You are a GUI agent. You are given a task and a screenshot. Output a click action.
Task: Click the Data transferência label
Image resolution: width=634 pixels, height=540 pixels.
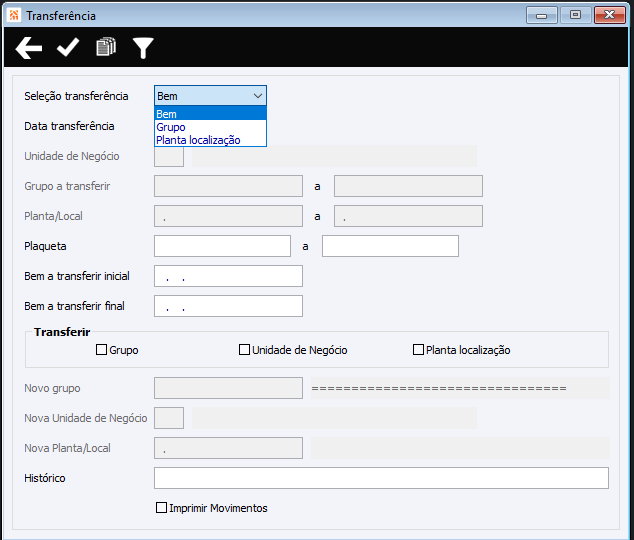(69, 126)
